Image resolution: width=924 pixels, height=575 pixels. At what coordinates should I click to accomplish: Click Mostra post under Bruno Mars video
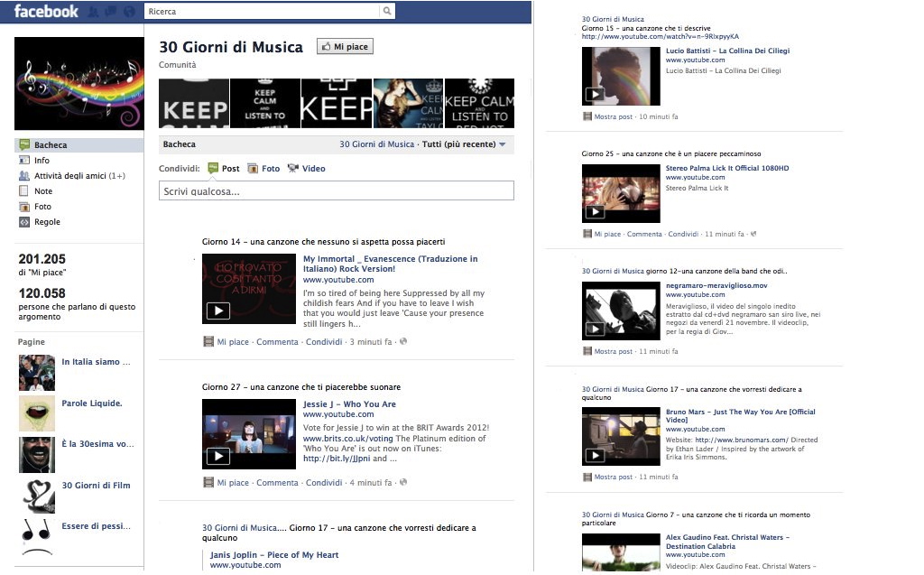[613, 478]
